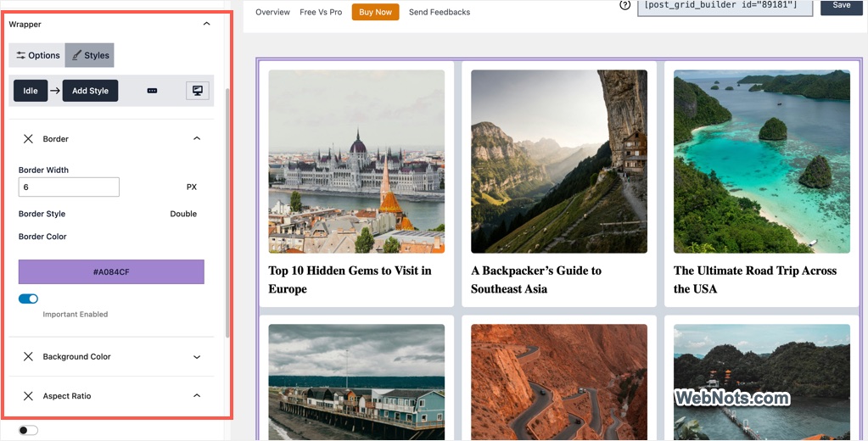The width and height of the screenshot is (868, 441).
Task: Open Send Feedbacks link
Action: [440, 12]
